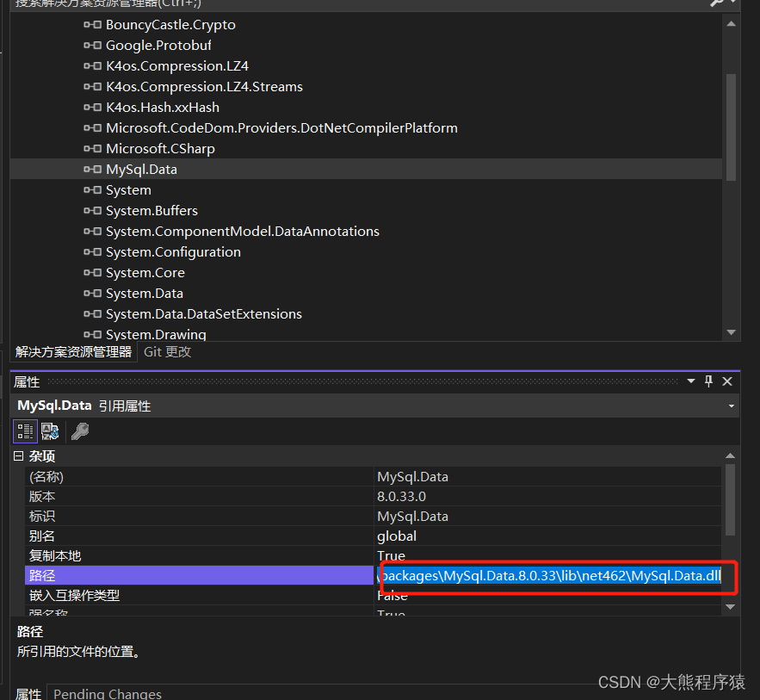Toggle 复制本地 property value to False
Viewport: 760px width, 700px height.
(x=551, y=555)
